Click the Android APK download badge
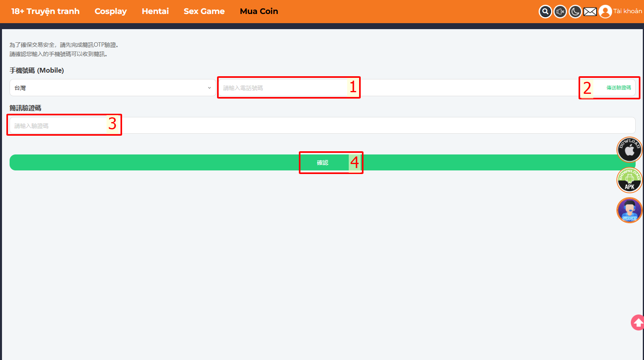644x360 pixels. (x=629, y=180)
